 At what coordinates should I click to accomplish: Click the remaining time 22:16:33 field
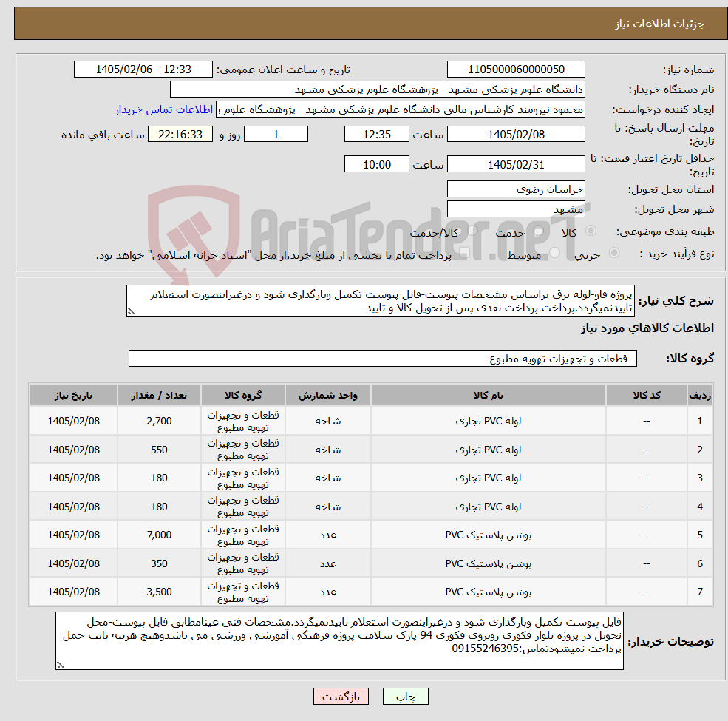[180, 135]
